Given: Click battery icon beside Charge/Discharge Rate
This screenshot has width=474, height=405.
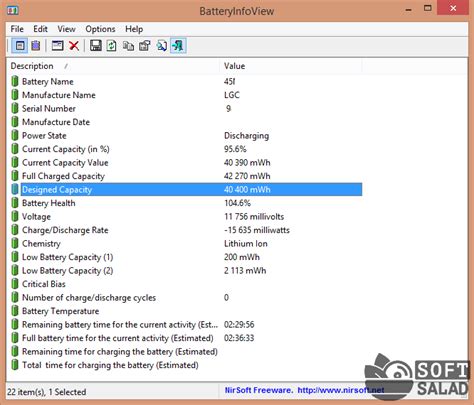Looking at the screenshot, I should click(x=15, y=230).
